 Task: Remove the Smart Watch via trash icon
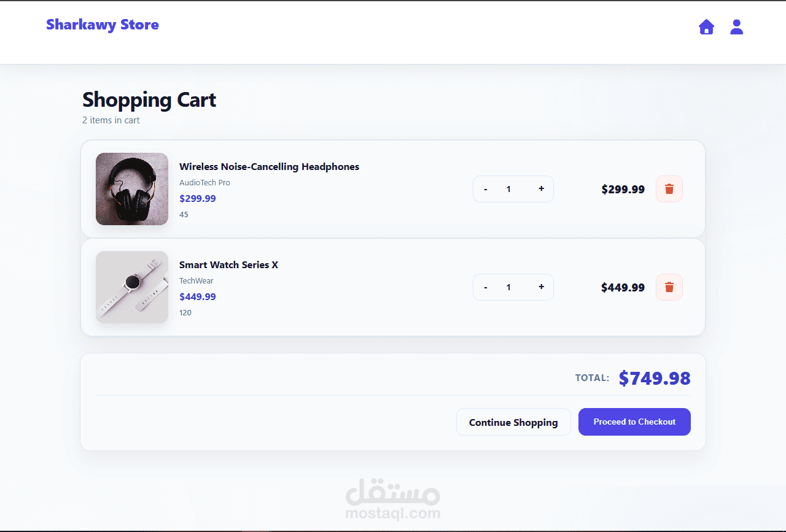pos(669,287)
